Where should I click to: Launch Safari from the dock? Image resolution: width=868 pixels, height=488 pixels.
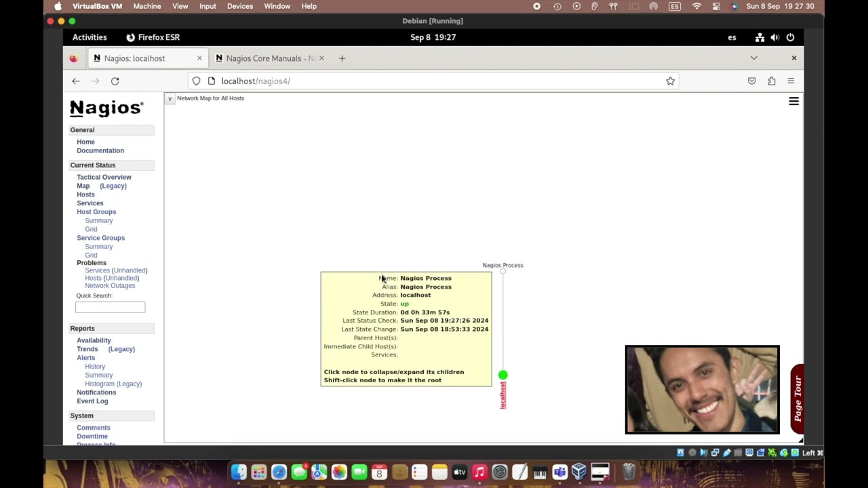click(279, 472)
